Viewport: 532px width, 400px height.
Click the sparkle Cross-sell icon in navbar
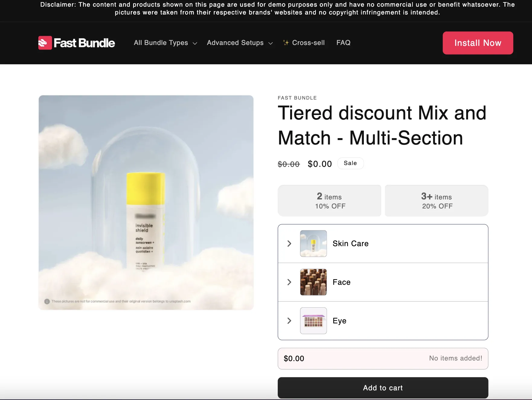tap(286, 43)
